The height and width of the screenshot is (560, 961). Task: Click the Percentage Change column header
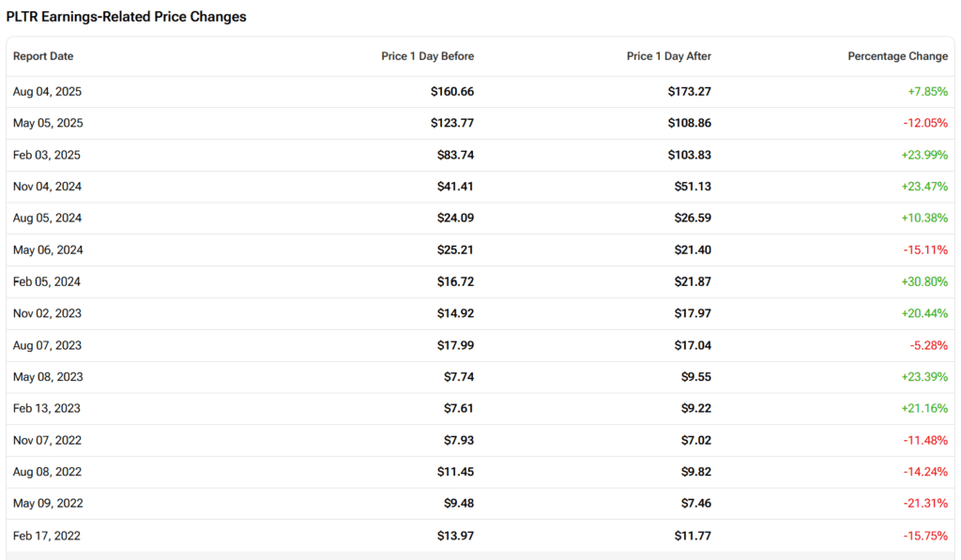coord(897,56)
